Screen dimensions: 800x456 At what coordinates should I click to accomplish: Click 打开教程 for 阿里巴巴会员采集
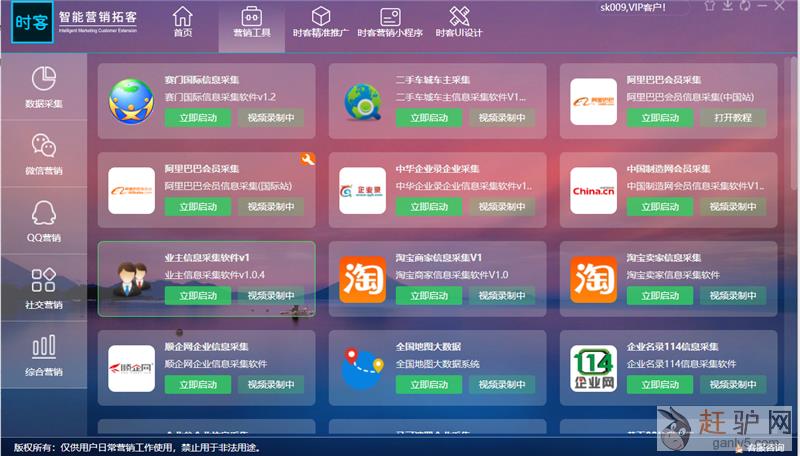[x=732, y=118]
